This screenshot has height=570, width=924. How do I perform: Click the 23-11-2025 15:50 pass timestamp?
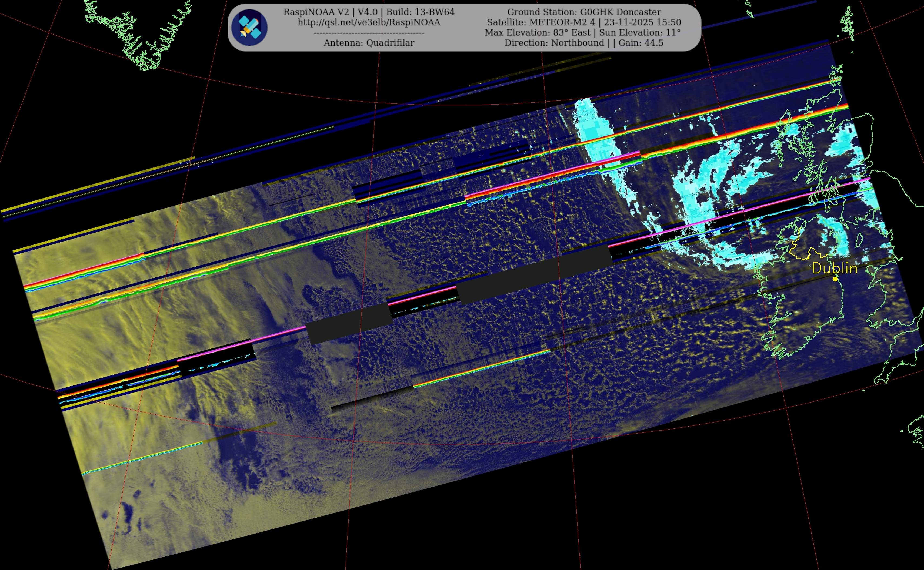(642, 22)
